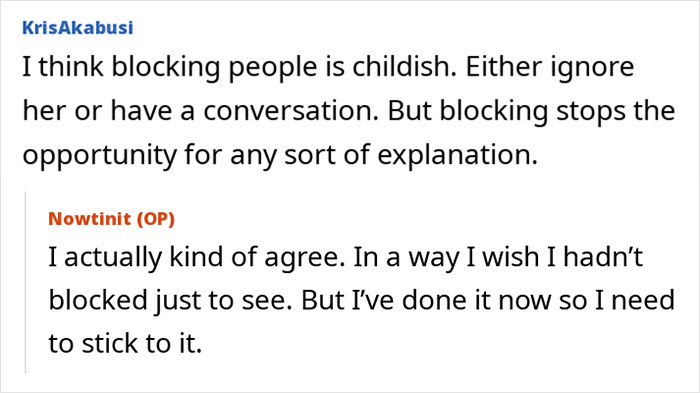Image resolution: width=700 pixels, height=393 pixels.
Task: Click the word "explanation" ending the comment
Action: [x=457, y=156]
